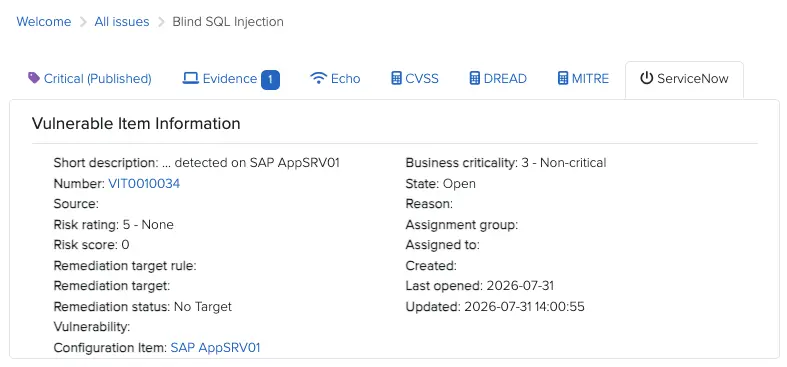
Task: Click the 'Created:' label
Action: coord(431,266)
